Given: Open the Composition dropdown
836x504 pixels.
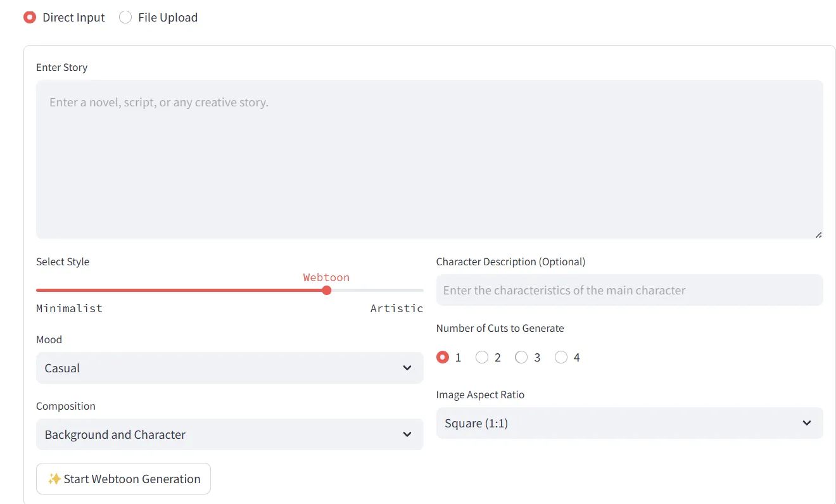Looking at the screenshot, I should (x=229, y=434).
